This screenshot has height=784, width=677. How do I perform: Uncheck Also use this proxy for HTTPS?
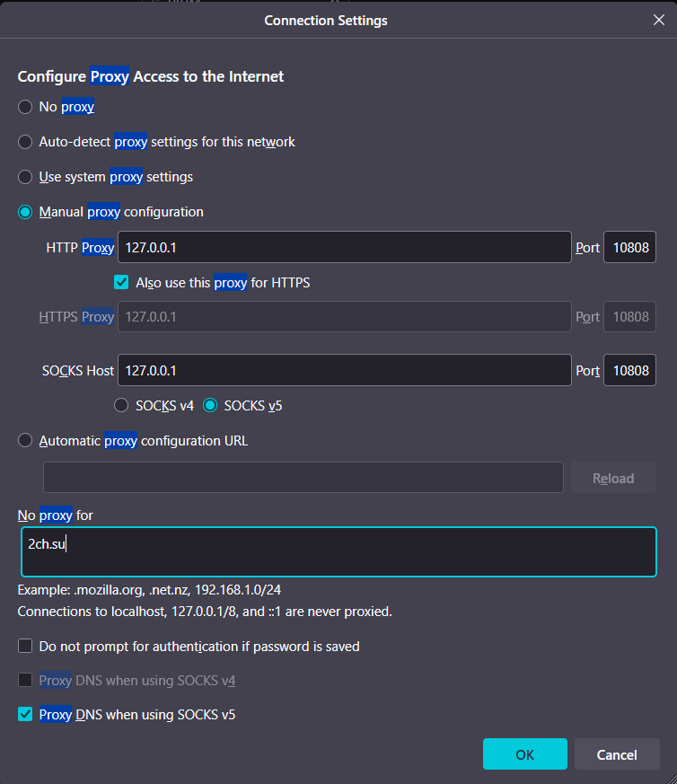pyautogui.click(x=121, y=283)
